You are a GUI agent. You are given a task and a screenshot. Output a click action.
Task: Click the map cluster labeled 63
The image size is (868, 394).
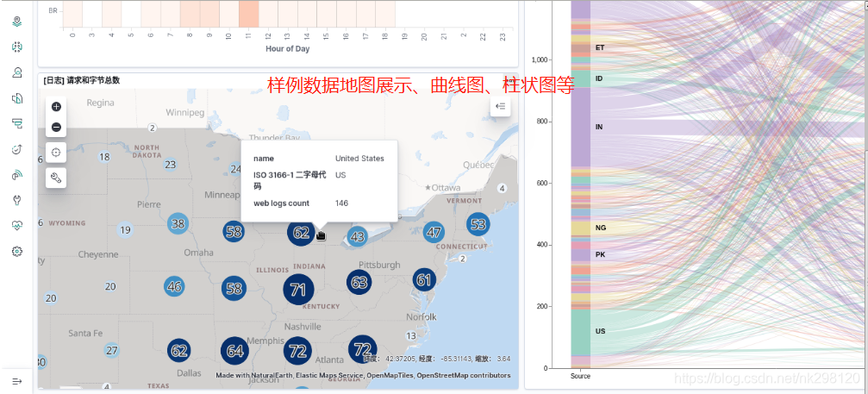click(359, 282)
